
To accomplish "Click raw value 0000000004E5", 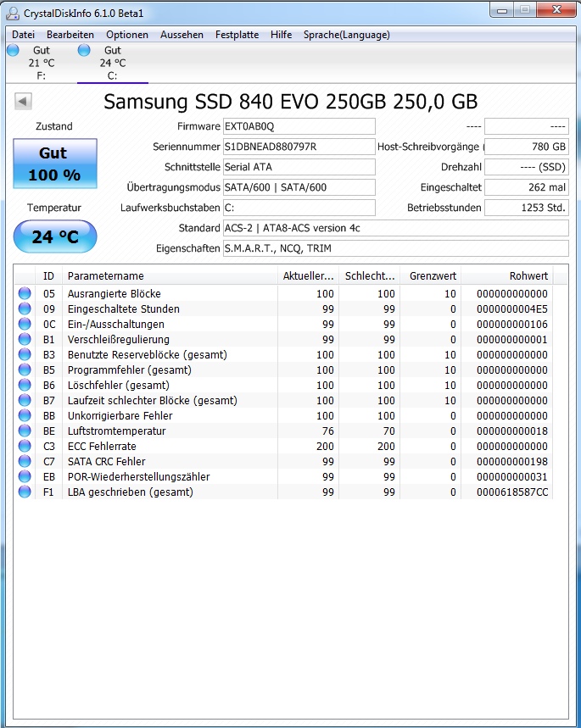I will pyautogui.click(x=512, y=308).
